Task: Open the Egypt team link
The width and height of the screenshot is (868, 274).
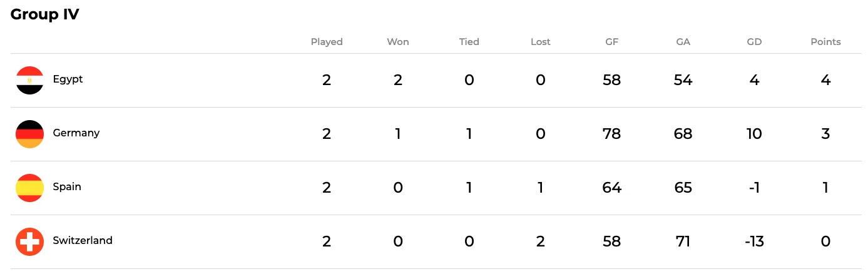Action: (x=68, y=79)
